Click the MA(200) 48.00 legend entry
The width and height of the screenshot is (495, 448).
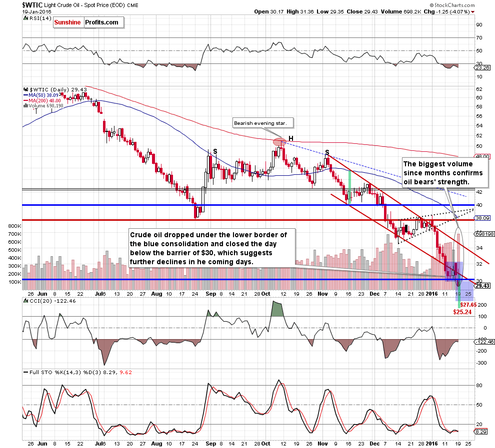tap(42, 100)
